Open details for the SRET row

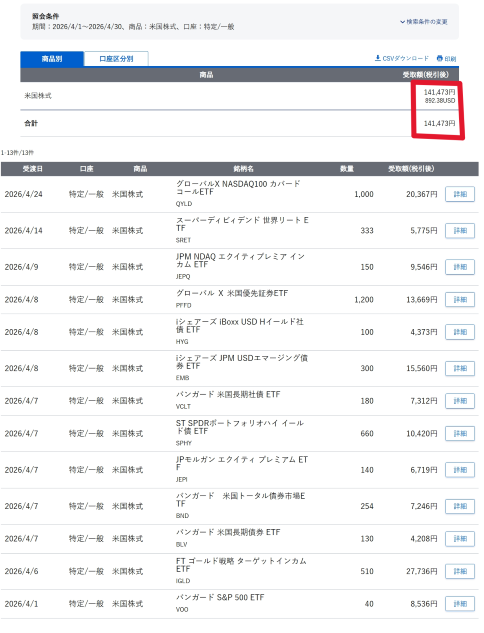(x=460, y=231)
